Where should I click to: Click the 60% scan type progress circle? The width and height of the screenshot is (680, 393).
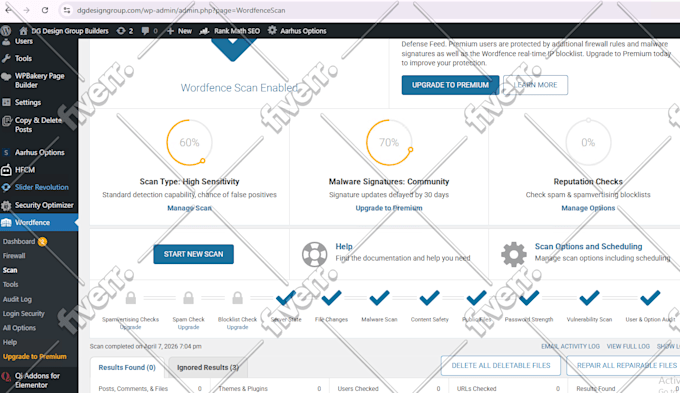[x=189, y=142]
